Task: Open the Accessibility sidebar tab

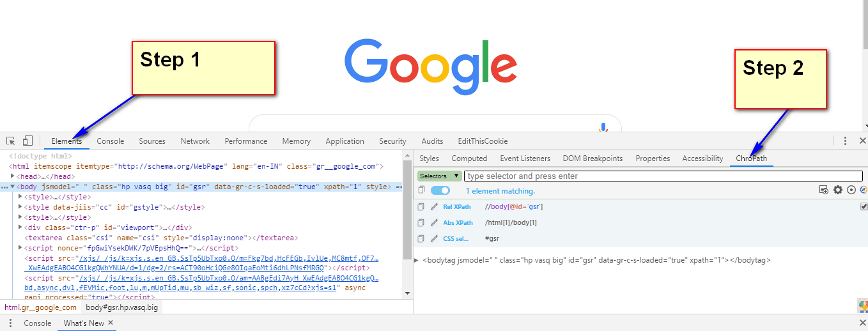Action: pyautogui.click(x=702, y=158)
